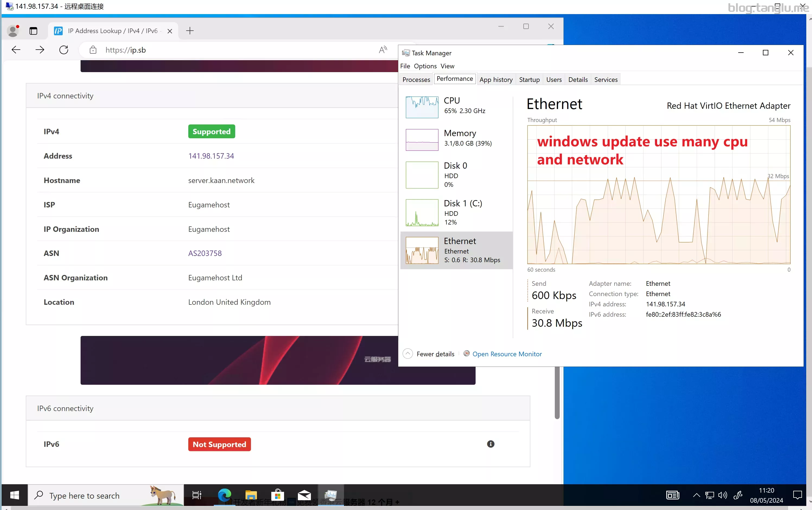Screen dimensions: 812x510
Task: Click the IPv6 info circle icon
Action: coord(491,444)
